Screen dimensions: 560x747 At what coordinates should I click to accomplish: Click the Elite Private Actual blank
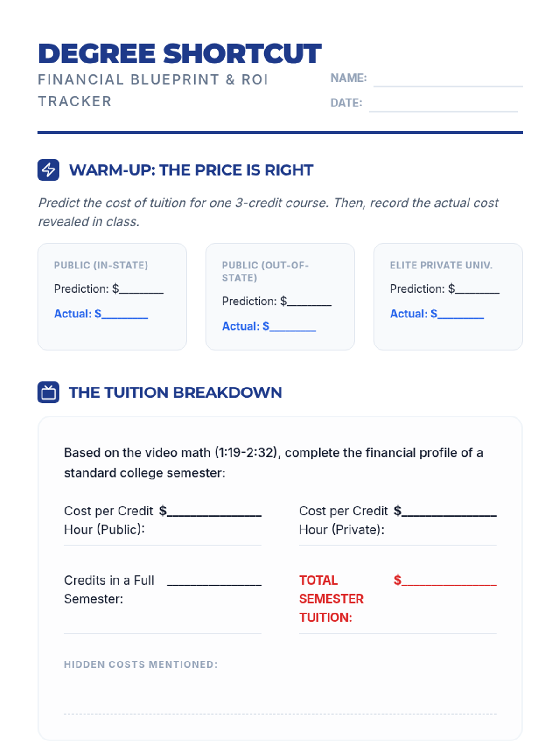[x=461, y=314]
